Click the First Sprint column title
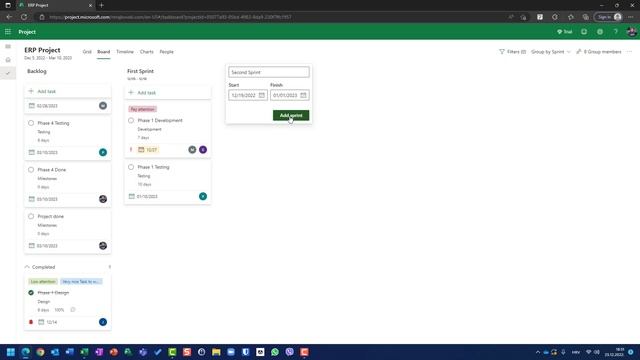Image resolution: width=640 pixels, height=360 pixels. tap(140, 71)
